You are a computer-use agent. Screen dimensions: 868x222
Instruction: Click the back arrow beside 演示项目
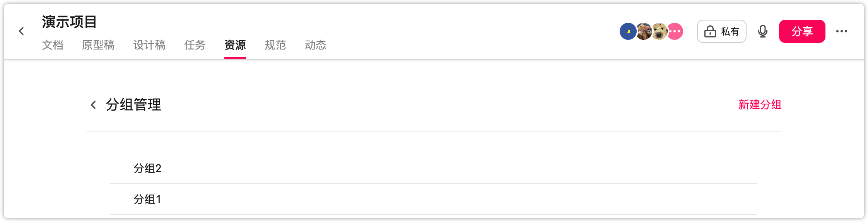[22, 31]
